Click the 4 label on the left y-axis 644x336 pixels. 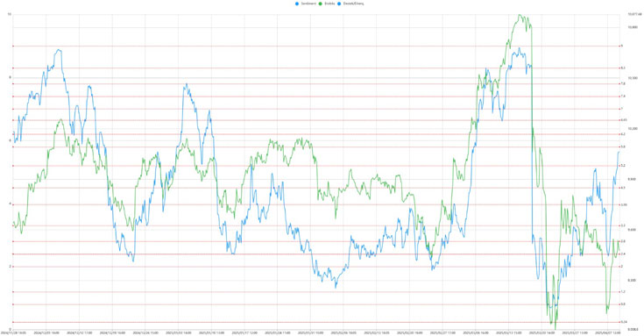point(10,204)
